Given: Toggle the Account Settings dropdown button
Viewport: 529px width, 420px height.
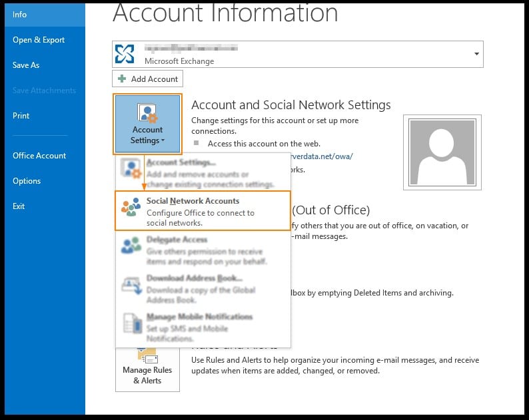Looking at the screenshot, I should (x=147, y=124).
